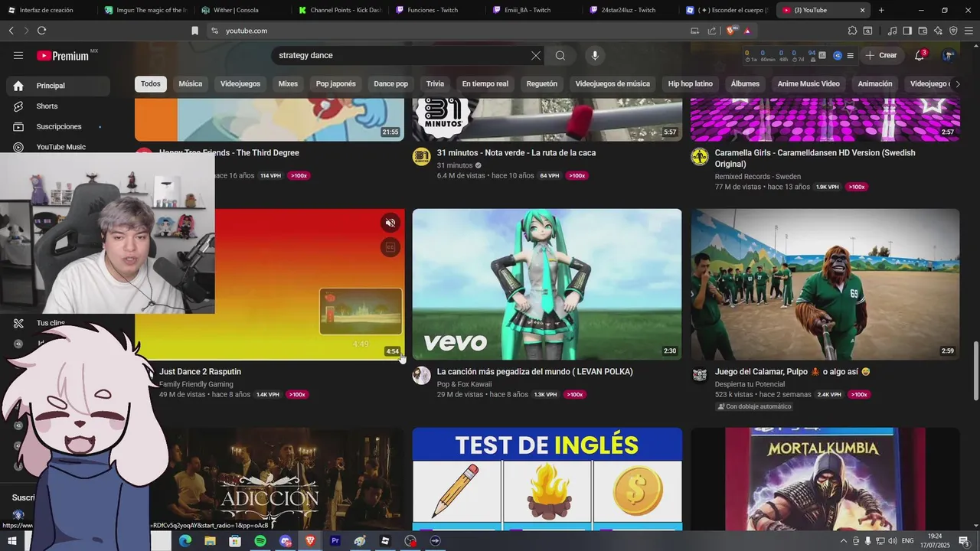Show more filter chips with right arrow
Screen dimensions: 980x551
957,83
